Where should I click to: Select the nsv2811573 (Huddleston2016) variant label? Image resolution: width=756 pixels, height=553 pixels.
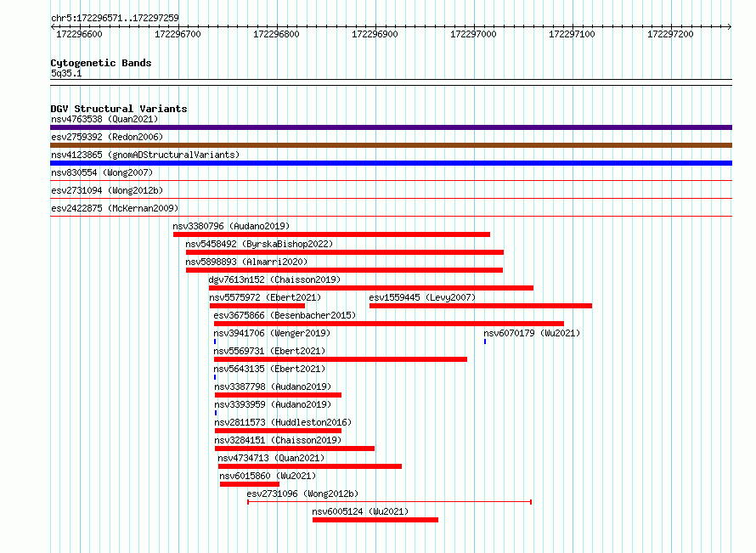pos(283,422)
